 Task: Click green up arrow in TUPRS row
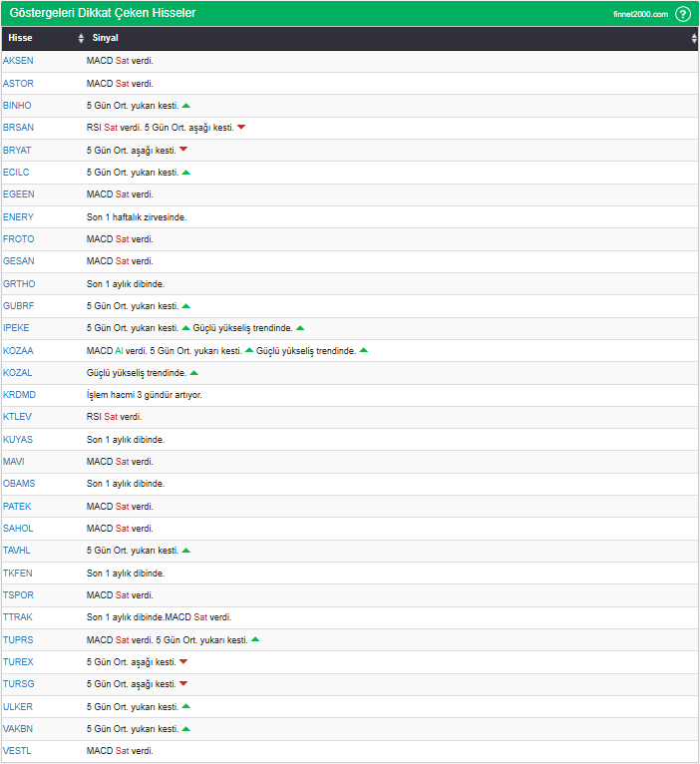click(x=255, y=639)
